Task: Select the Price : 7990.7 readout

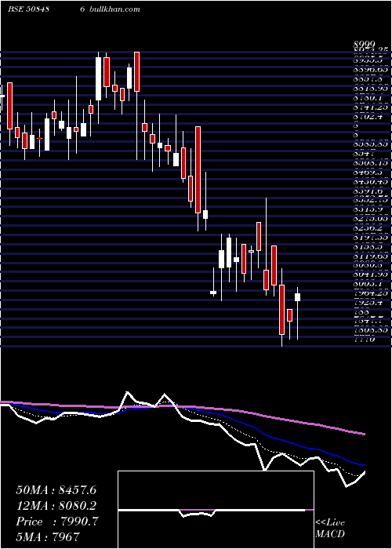Action: (x=57, y=522)
